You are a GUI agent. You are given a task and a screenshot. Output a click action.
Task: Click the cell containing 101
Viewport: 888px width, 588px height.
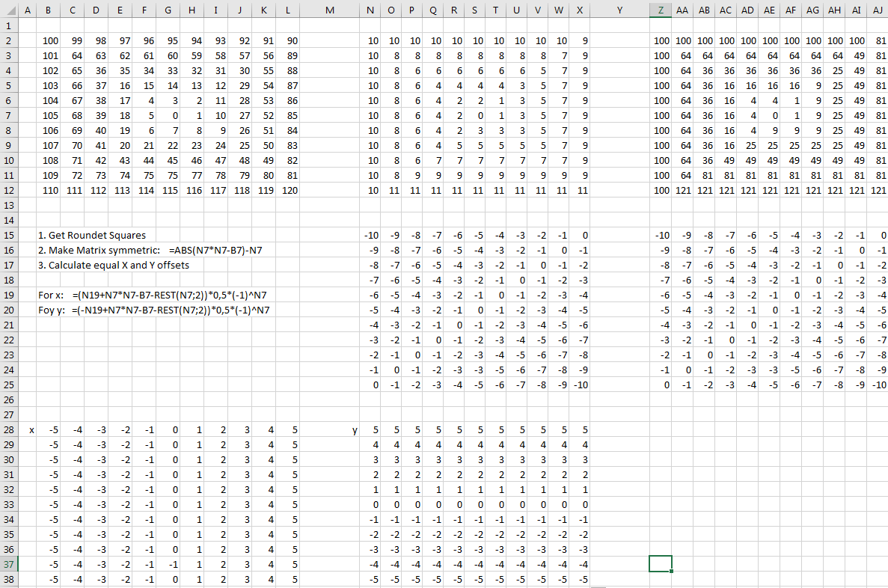[x=48, y=55]
